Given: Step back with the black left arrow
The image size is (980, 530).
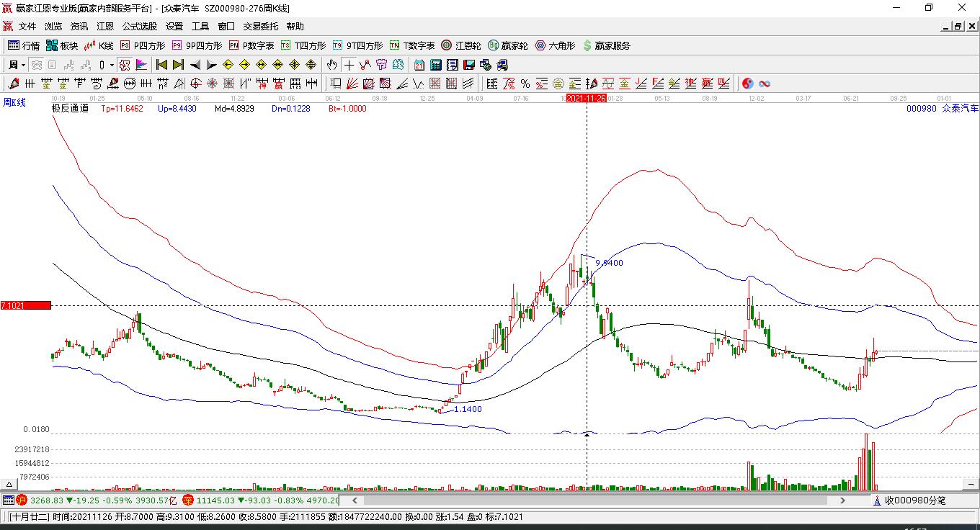Looking at the screenshot, I should 195,65.
